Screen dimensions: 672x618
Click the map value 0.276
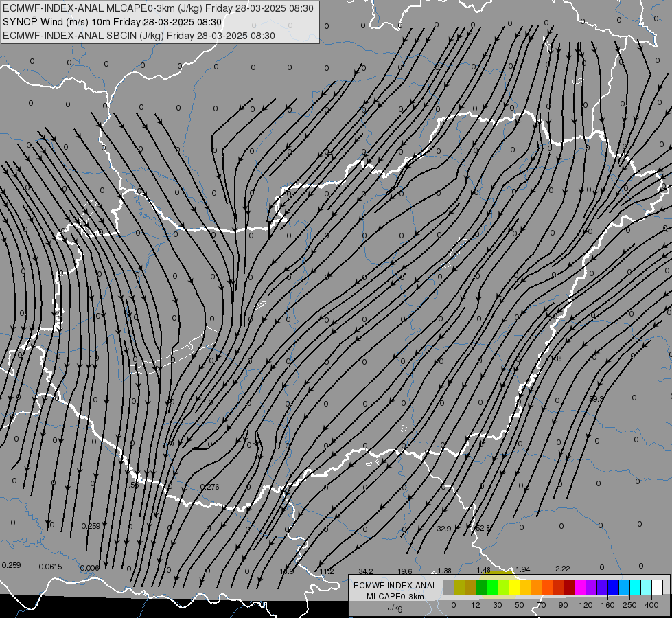tap(209, 487)
